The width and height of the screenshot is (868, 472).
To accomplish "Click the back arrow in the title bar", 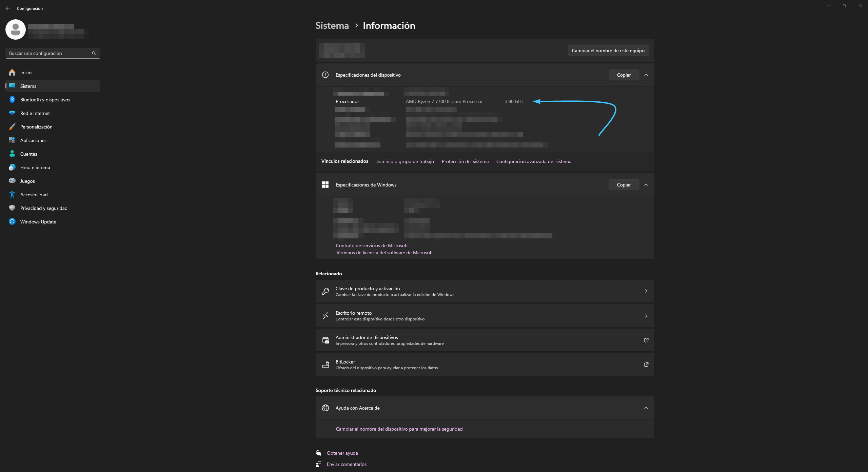I will 8,8.
